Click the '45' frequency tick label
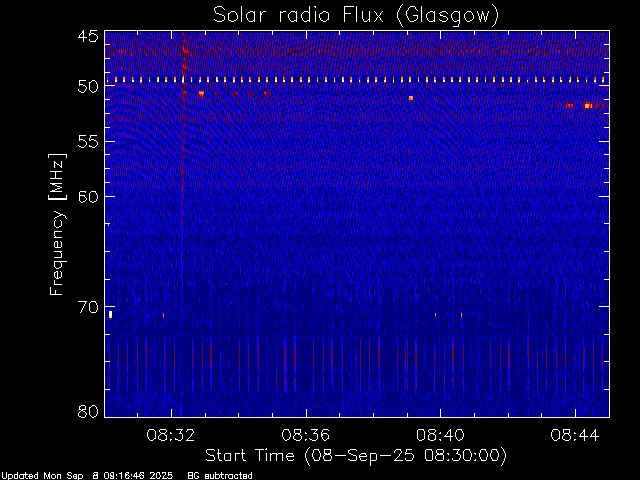This screenshot has height=480, width=640. pyautogui.click(x=88, y=36)
